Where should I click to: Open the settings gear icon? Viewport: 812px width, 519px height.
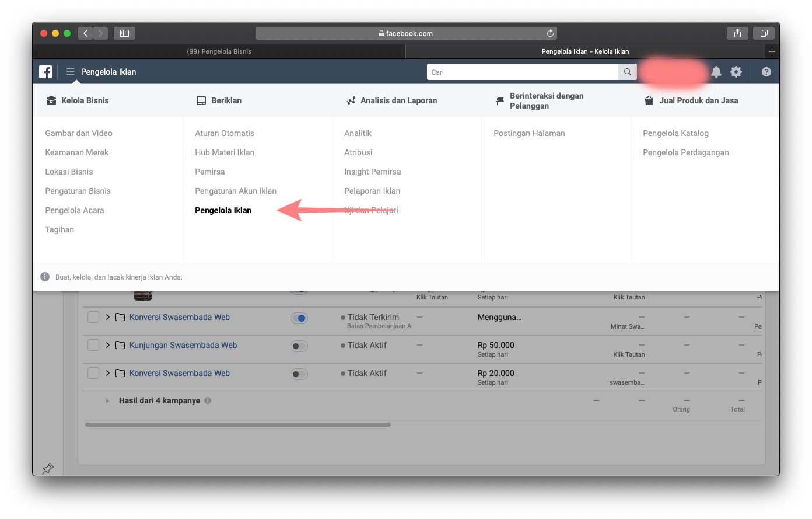click(x=736, y=72)
